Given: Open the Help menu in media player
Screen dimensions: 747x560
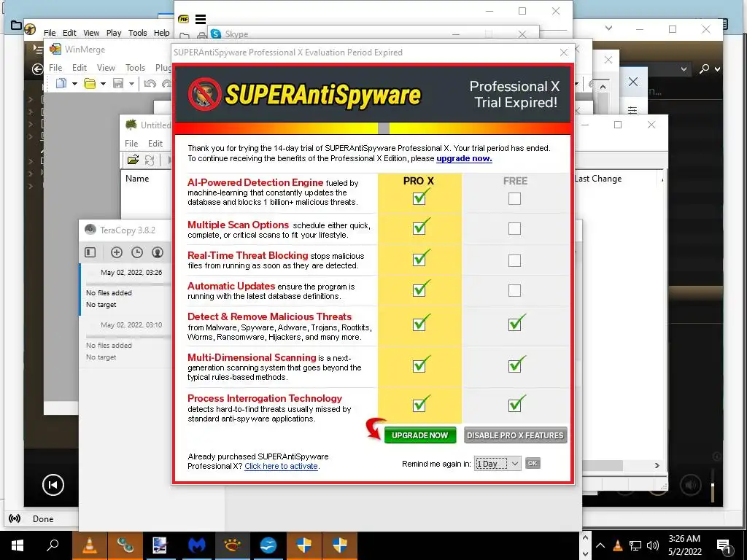Looking at the screenshot, I should pos(161,33).
